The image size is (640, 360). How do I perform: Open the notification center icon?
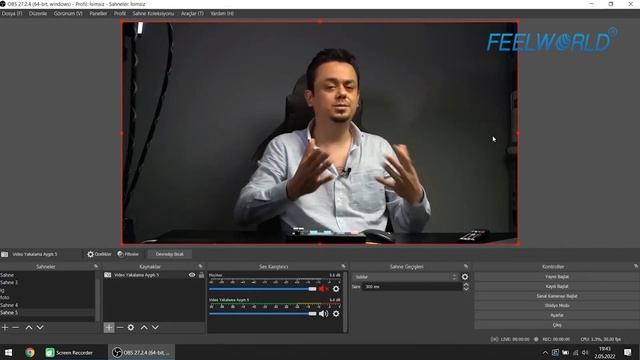coord(628,352)
